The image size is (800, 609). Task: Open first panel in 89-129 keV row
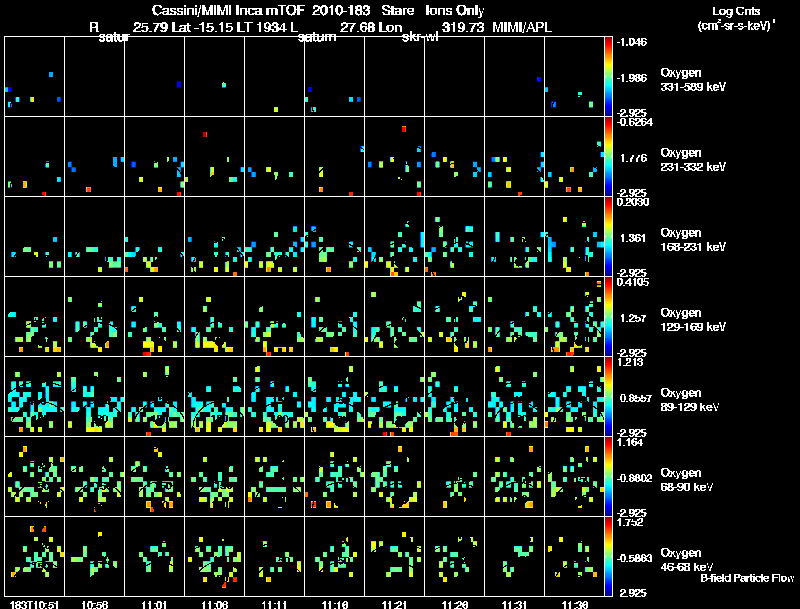35,397
